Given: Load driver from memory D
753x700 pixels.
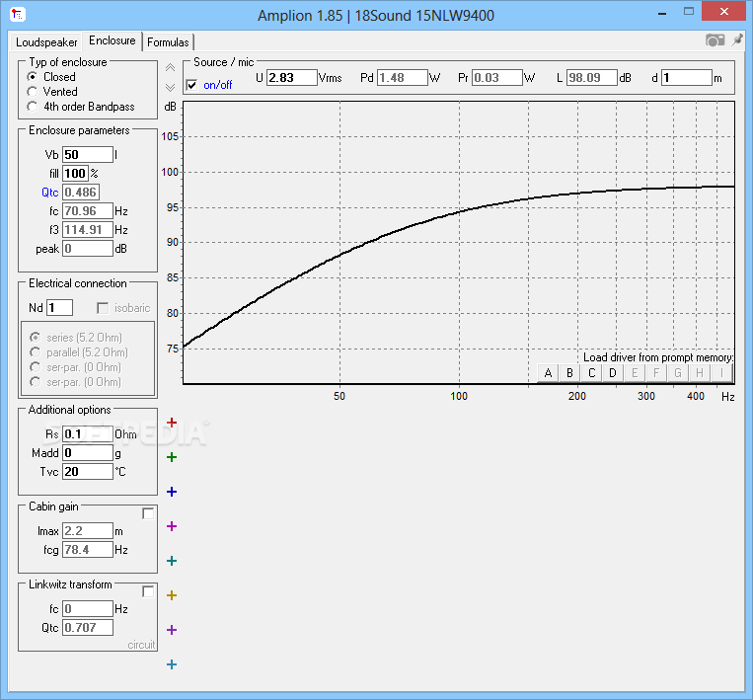Looking at the screenshot, I should (613, 373).
